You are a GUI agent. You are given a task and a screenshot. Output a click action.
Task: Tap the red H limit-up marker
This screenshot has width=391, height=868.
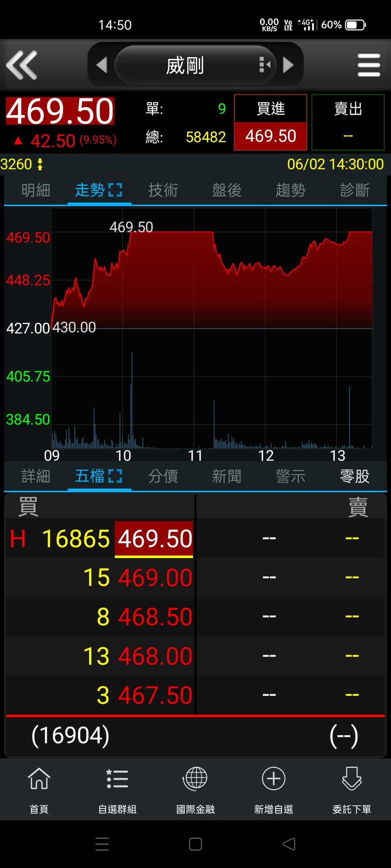[18, 539]
